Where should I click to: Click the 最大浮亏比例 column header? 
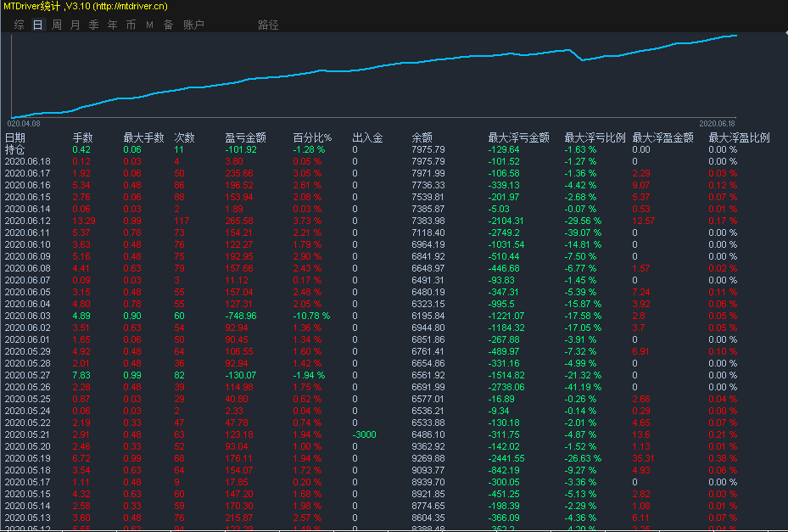click(x=595, y=137)
